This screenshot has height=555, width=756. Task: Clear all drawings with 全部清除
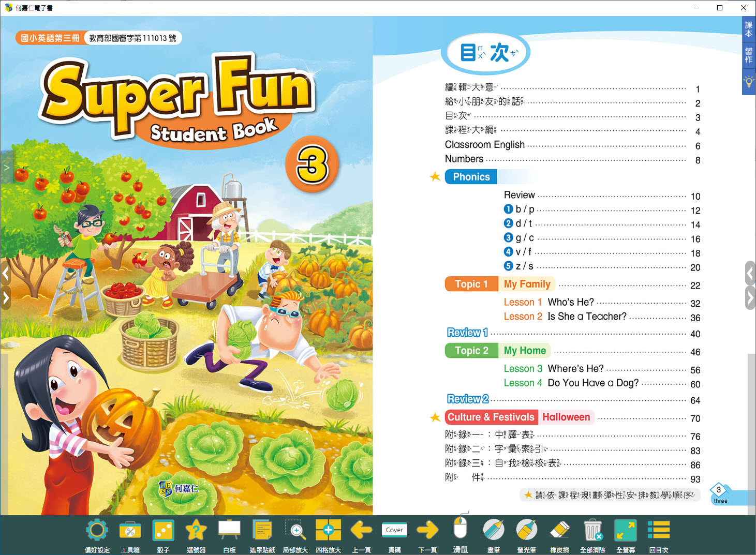click(x=592, y=531)
